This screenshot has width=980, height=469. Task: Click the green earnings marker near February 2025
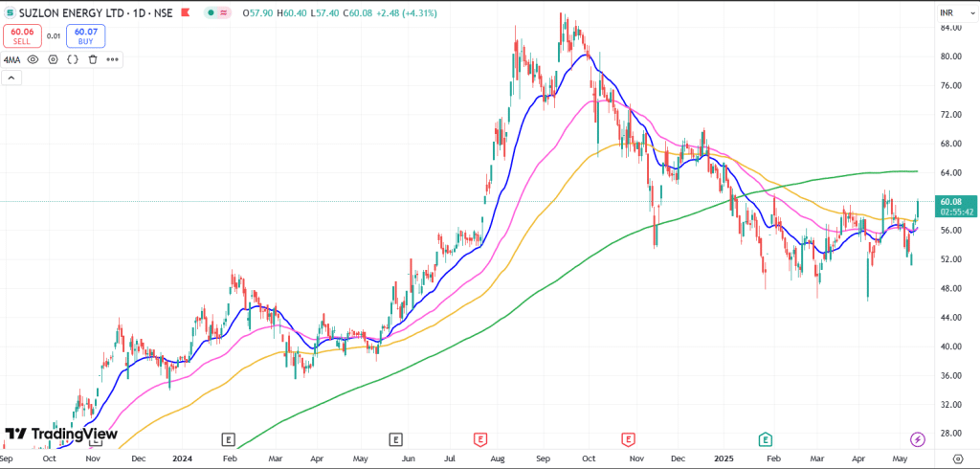(765, 440)
